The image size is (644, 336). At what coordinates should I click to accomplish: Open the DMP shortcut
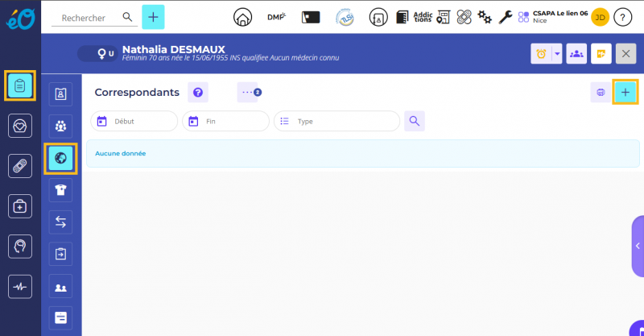(275, 17)
